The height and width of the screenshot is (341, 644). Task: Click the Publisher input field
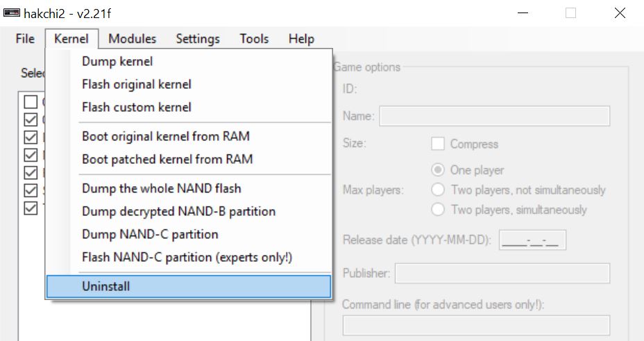[502, 273]
